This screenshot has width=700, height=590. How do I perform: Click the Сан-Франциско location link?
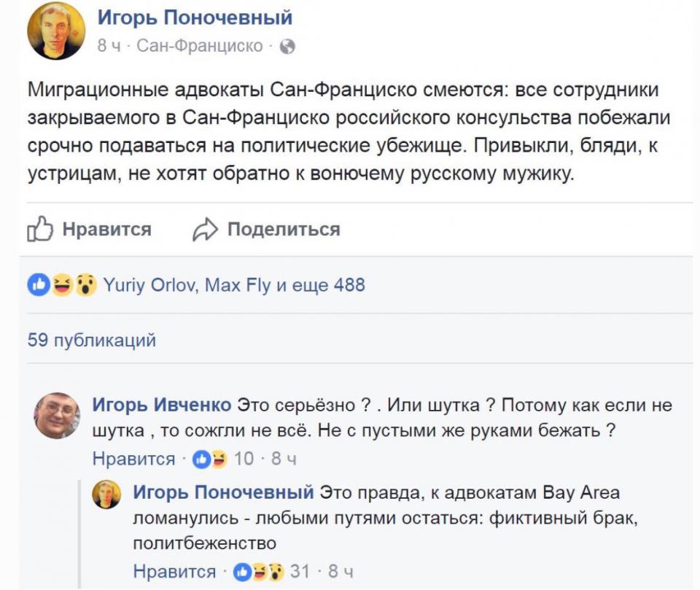point(200,47)
